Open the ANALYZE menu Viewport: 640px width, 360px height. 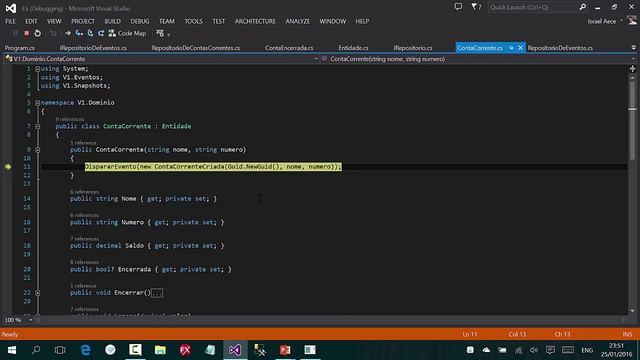coord(298,21)
